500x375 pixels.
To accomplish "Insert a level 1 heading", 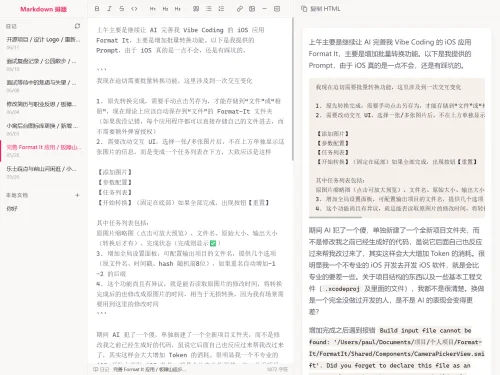I will point(153,9).
